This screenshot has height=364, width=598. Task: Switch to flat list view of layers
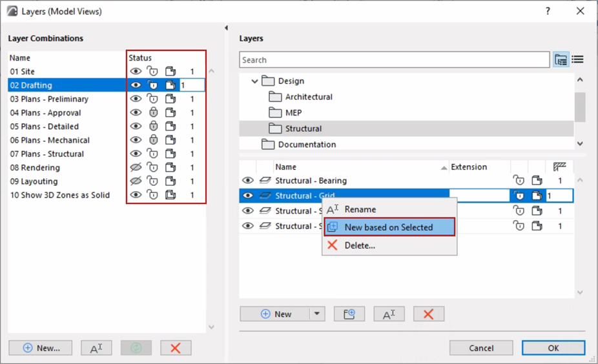click(578, 59)
